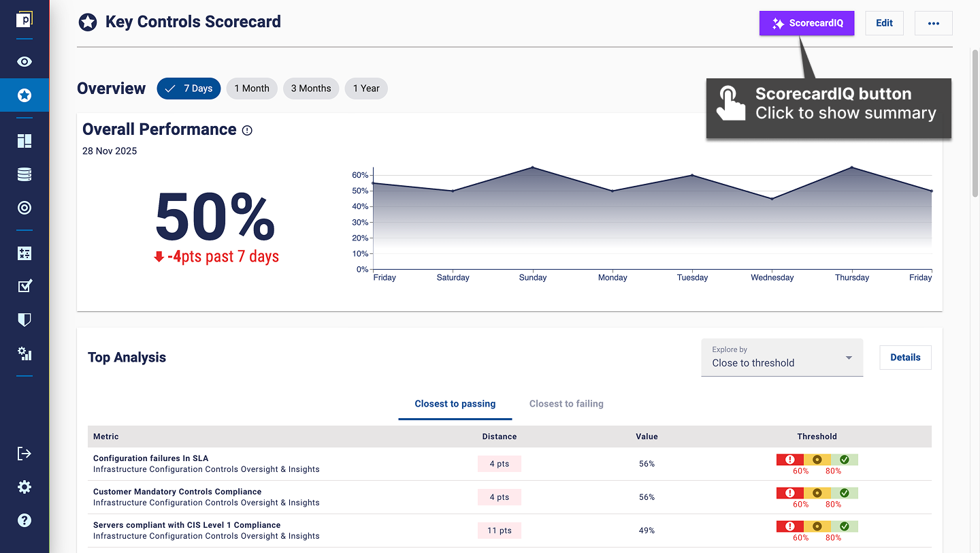Click Configuration failures In SLA metric
Image resolution: width=980 pixels, height=553 pixels.
click(x=151, y=458)
